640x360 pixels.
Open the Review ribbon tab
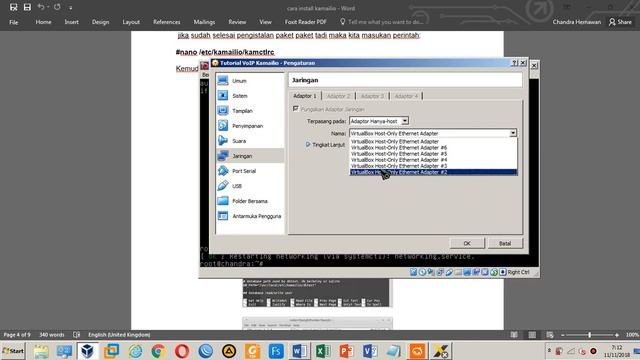click(237, 22)
